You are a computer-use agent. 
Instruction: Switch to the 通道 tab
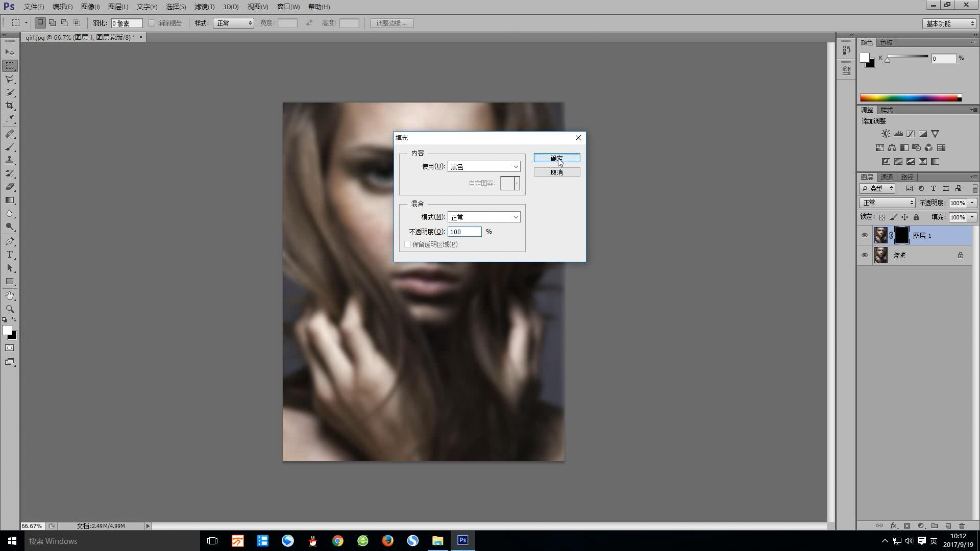pyautogui.click(x=887, y=177)
